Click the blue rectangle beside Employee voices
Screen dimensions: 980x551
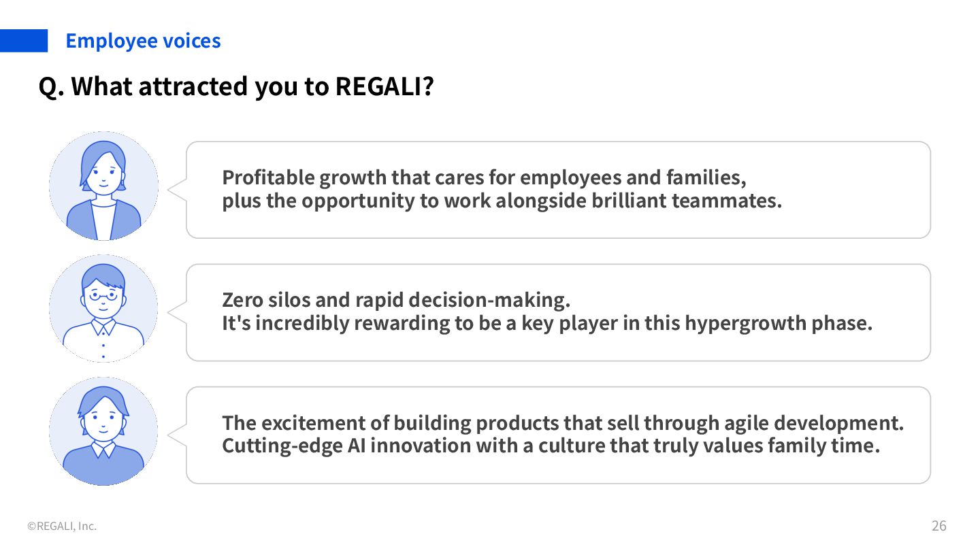click(x=24, y=41)
